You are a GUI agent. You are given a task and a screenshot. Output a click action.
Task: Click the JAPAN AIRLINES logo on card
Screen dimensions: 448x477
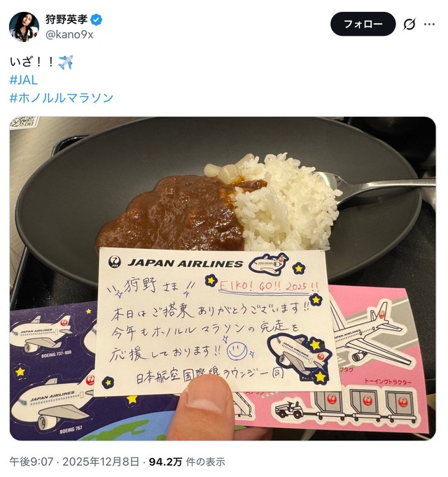[176, 263]
